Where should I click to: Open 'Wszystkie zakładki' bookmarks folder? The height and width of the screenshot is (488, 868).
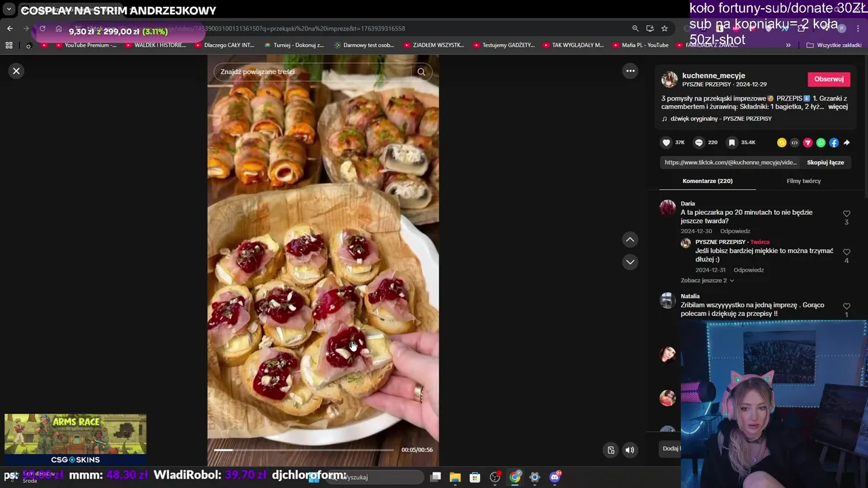(834, 45)
